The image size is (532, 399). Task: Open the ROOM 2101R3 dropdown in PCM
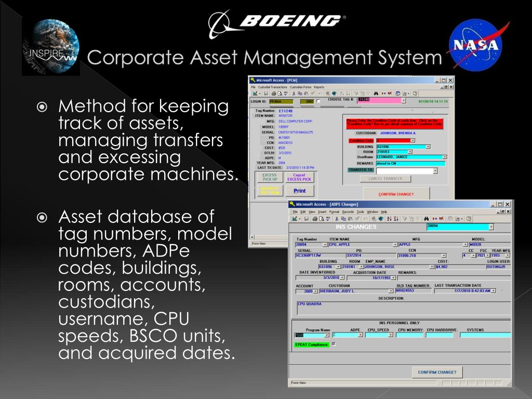tap(410, 152)
